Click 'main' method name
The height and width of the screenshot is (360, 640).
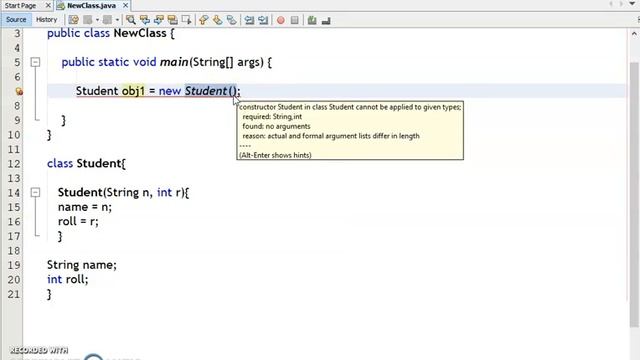coord(174,62)
